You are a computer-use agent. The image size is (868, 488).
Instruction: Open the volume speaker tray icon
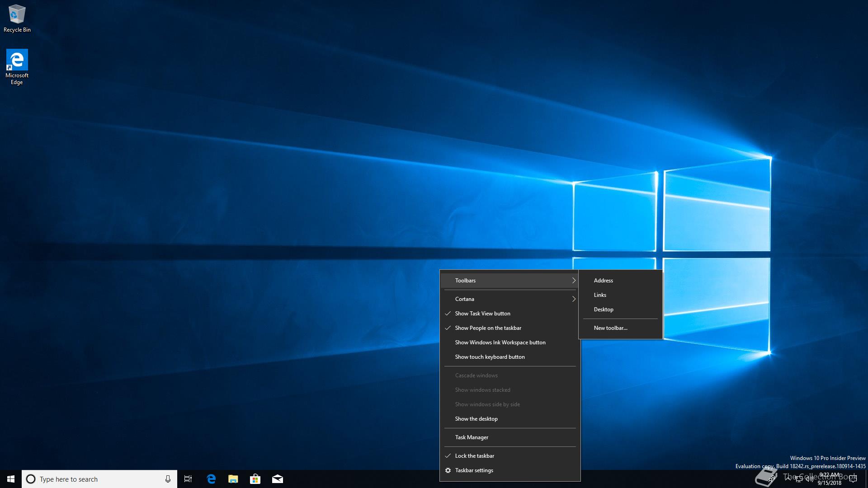click(x=810, y=479)
